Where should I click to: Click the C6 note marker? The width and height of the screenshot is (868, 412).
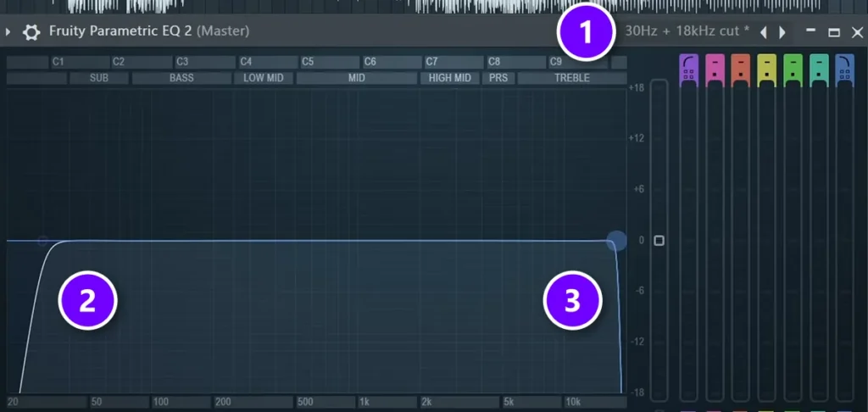[370, 62]
